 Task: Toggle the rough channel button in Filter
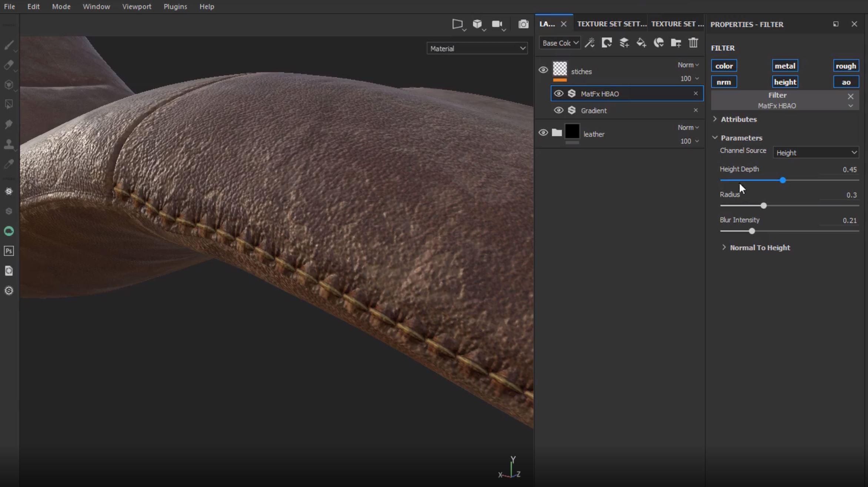coord(846,66)
